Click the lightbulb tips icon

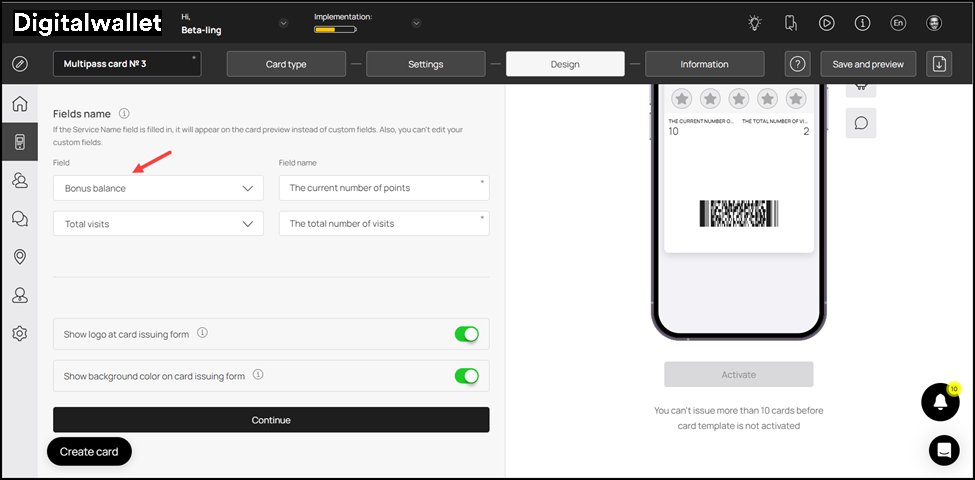point(755,24)
